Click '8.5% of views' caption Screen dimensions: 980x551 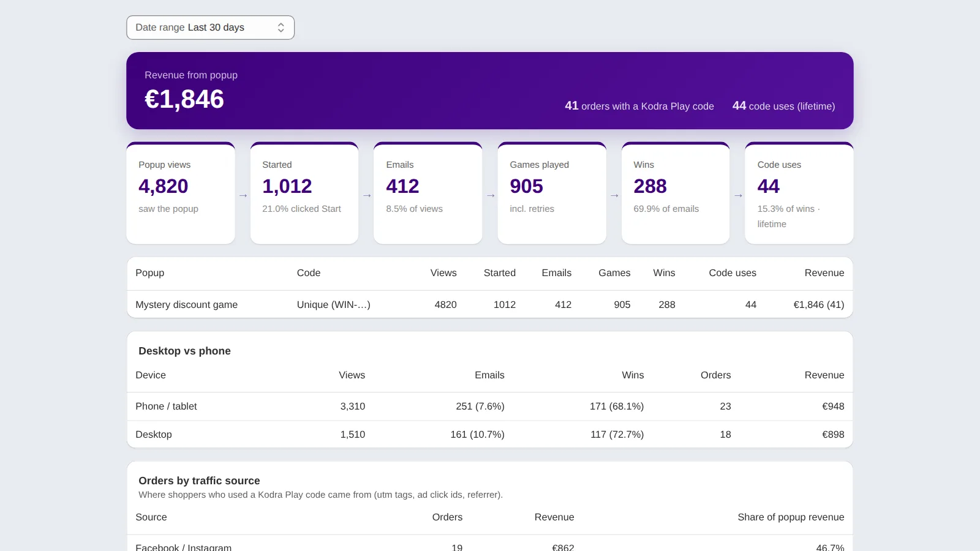pyautogui.click(x=414, y=209)
